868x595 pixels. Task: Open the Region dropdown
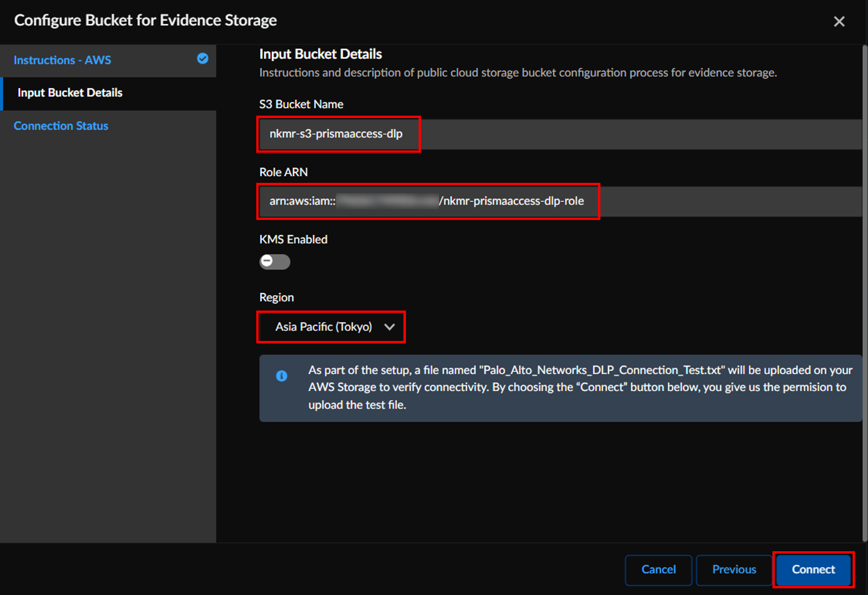(331, 327)
